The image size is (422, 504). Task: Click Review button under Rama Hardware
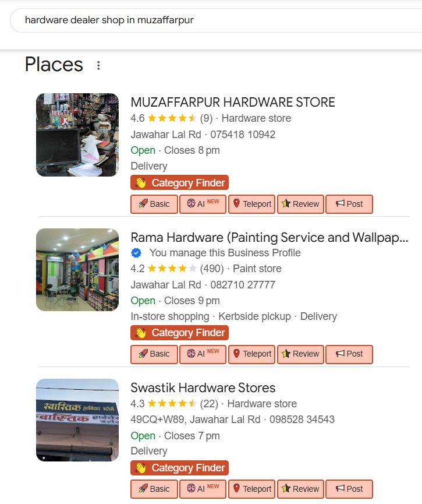(300, 354)
